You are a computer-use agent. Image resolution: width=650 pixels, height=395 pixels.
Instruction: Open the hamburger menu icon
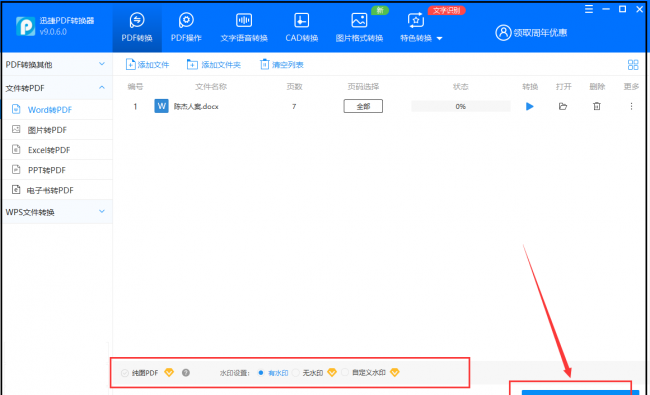tap(589, 9)
